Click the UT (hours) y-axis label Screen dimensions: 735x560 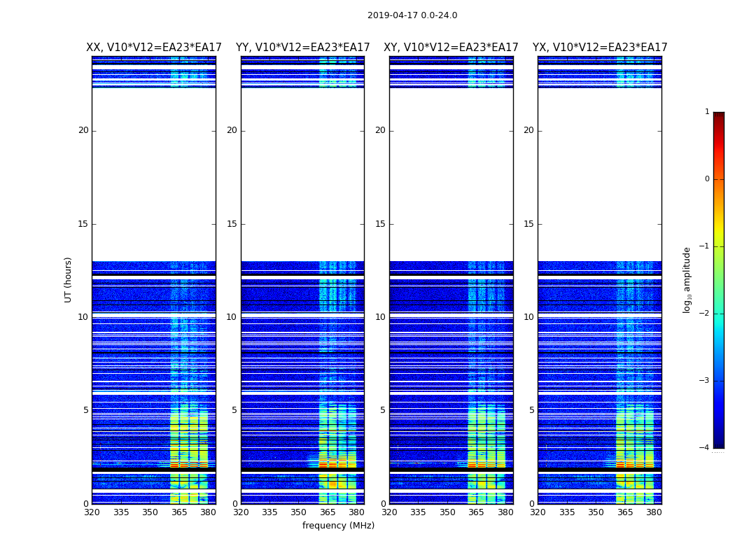coord(68,279)
